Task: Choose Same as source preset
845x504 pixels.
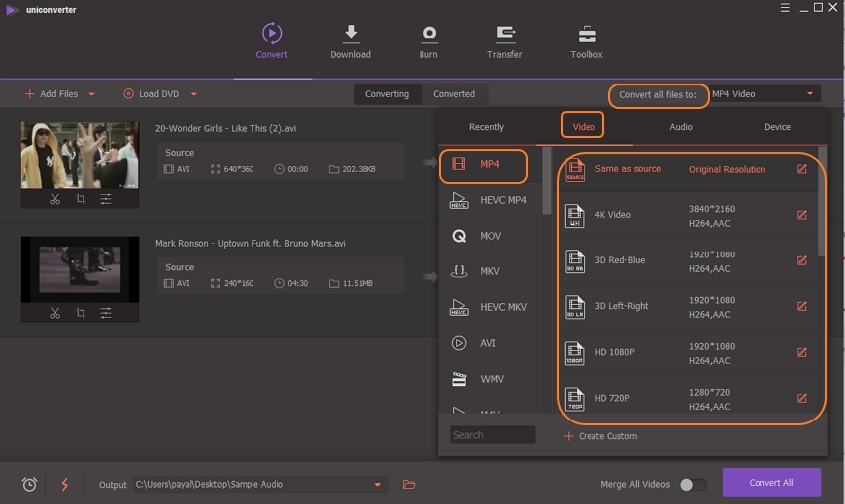Action: (688, 169)
